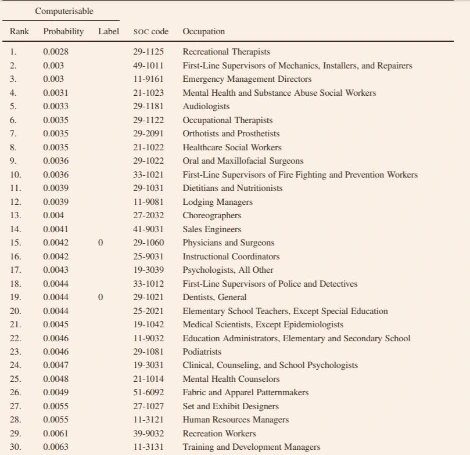Click the label 0 in Dentists, General row
The image size is (470, 455).
(x=101, y=297)
